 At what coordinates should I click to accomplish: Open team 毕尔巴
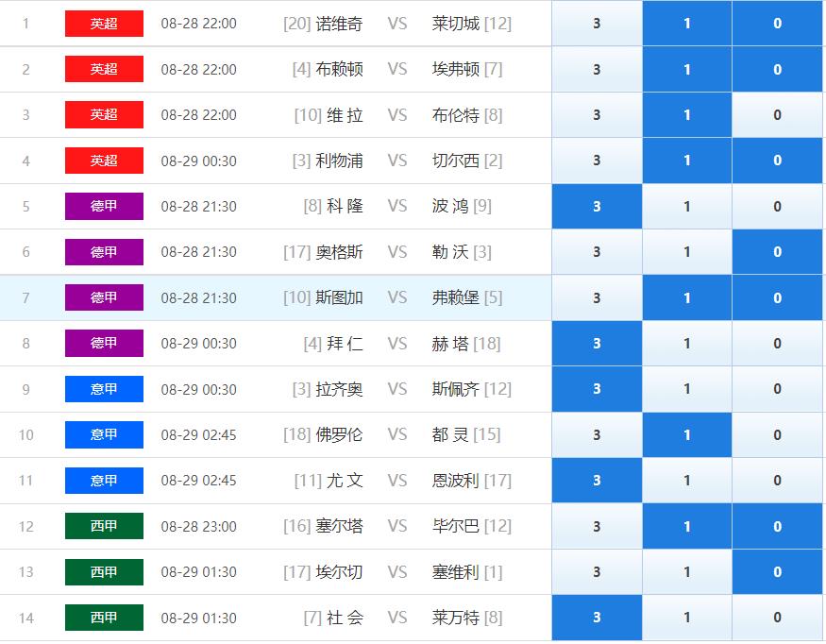point(456,526)
